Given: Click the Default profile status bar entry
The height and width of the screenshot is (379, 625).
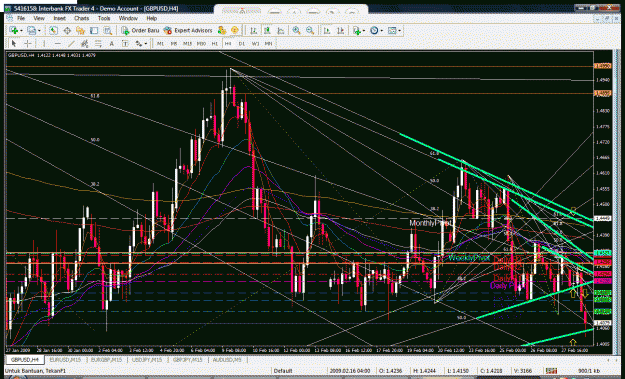Looking at the screenshot, I should [x=283, y=371].
